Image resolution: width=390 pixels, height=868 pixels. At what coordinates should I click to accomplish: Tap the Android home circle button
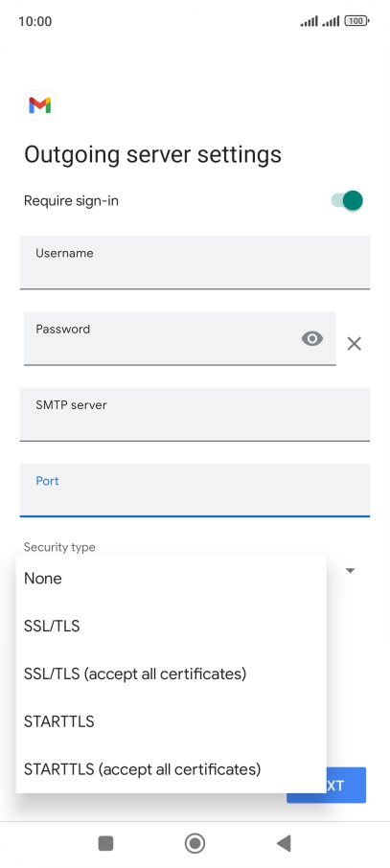pyautogui.click(x=195, y=843)
